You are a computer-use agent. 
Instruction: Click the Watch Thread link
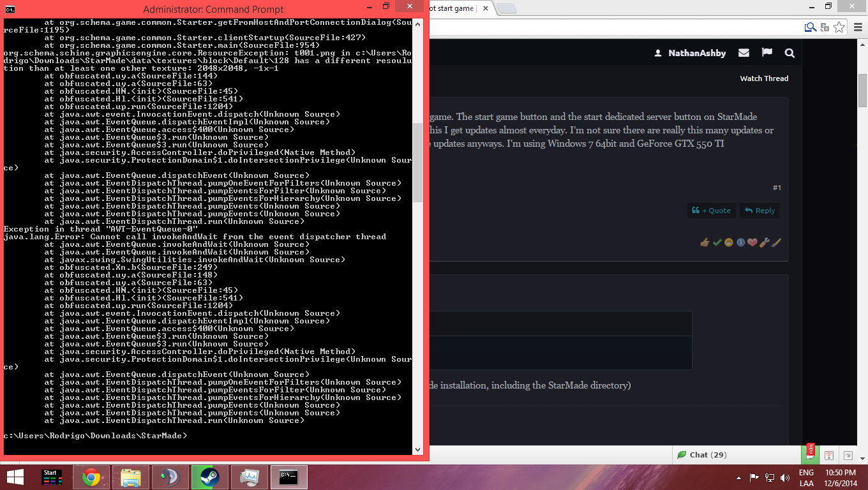764,78
